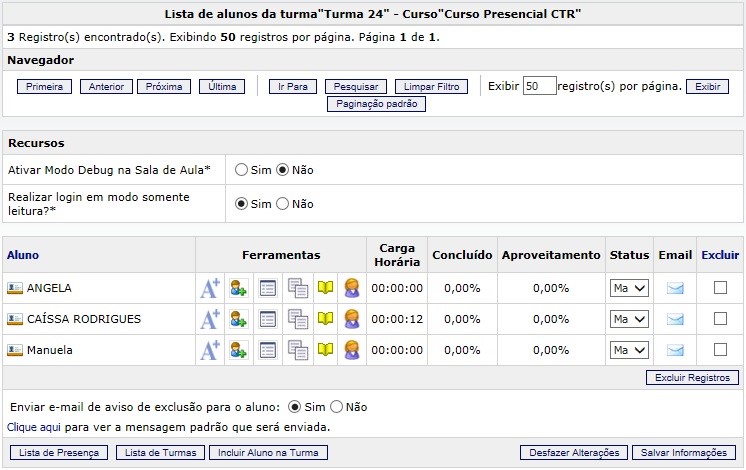Tick the Excluir checkbox for CAÍSSA RODRIGUES
This screenshot has height=470, width=746.
[720, 319]
